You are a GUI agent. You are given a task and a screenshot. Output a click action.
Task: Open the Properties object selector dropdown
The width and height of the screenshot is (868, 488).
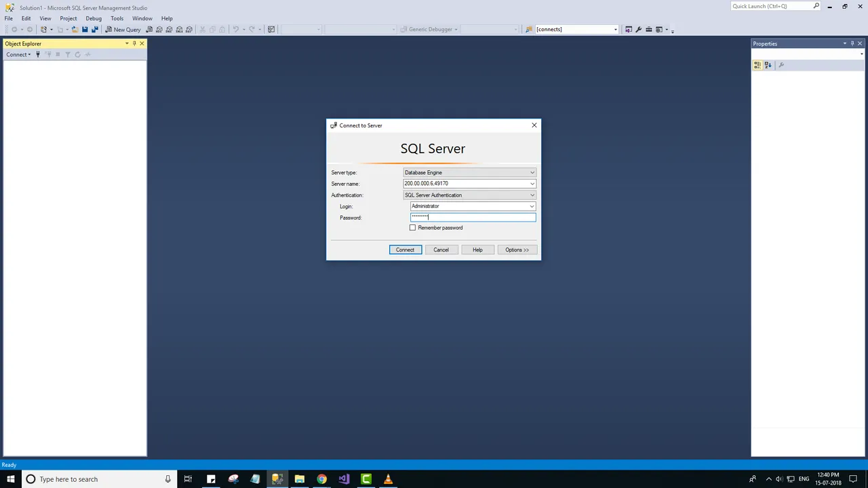862,54
